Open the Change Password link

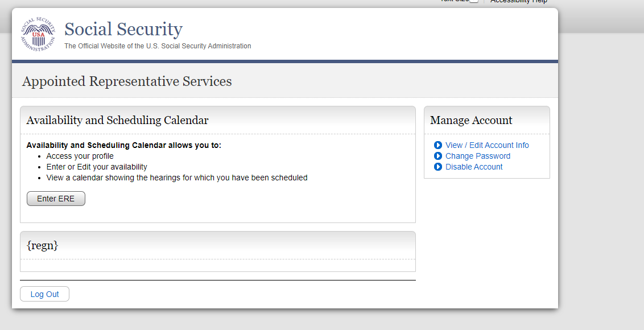(478, 156)
